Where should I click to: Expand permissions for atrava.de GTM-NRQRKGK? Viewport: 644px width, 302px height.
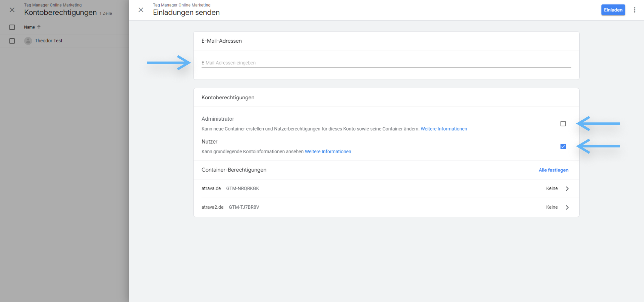pyautogui.click(x=567, y=188)
